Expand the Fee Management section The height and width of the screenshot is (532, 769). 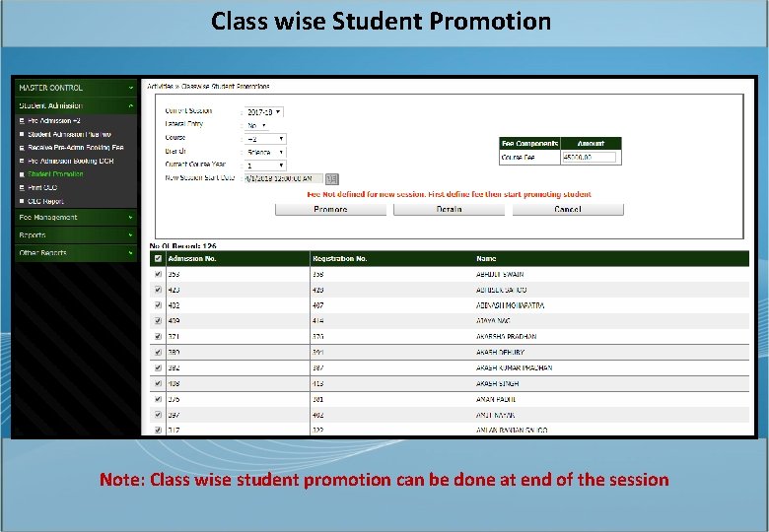coord(76,218)
